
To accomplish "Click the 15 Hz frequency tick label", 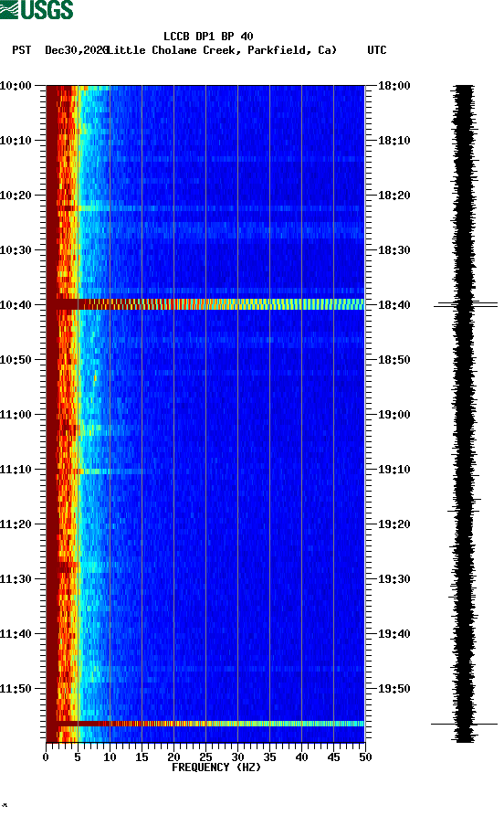I will point(142,757).
